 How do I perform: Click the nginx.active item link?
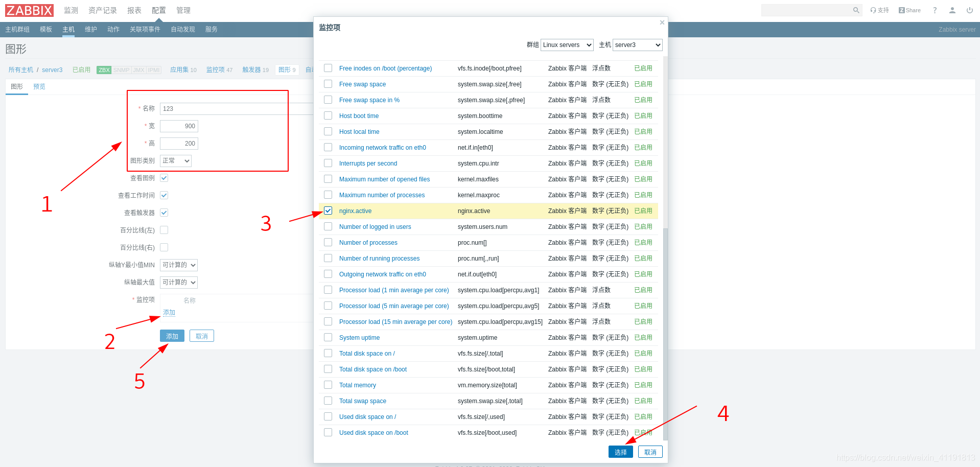click(x=356, y=211)
